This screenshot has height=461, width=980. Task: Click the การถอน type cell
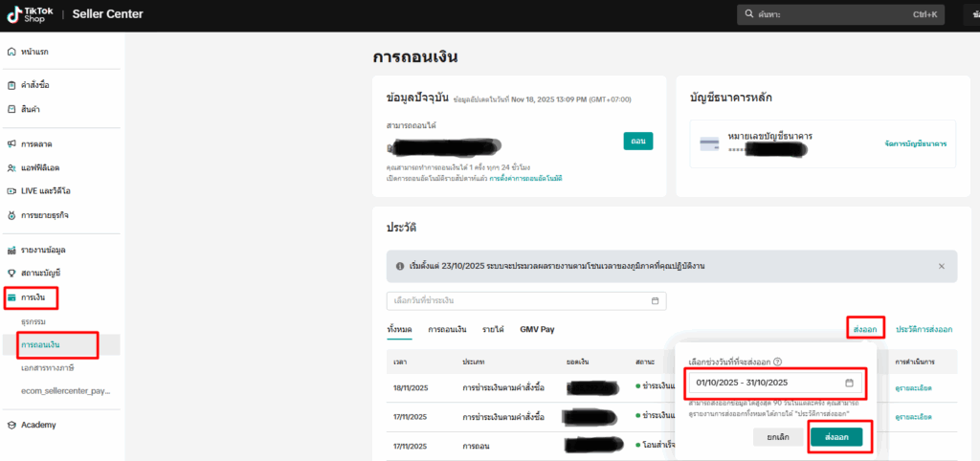click(476, 447)
